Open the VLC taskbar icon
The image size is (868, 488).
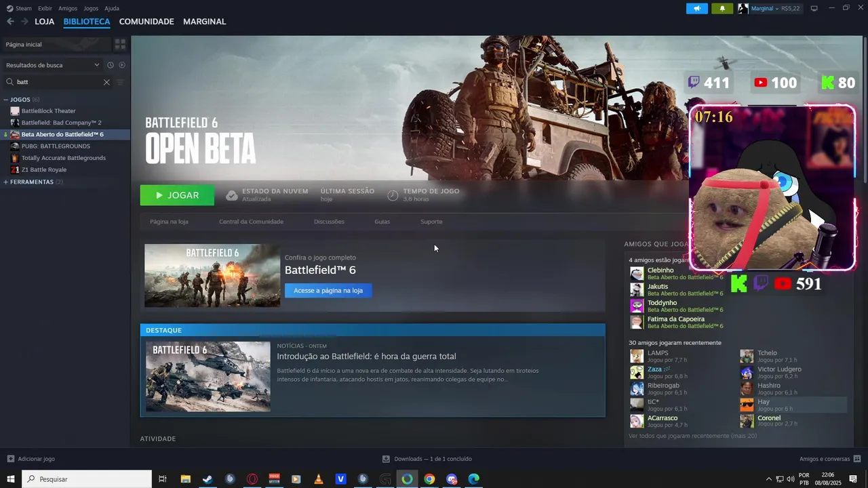318,479
